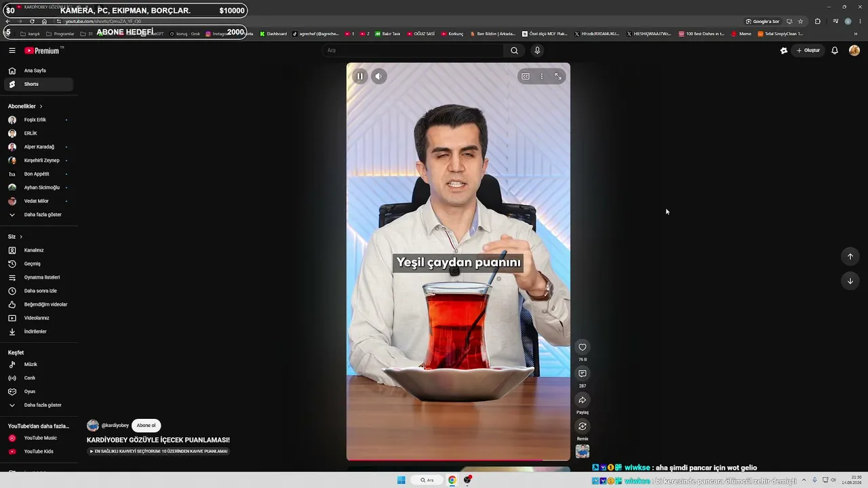868x488 pixels.
Task: Show hidden system tray icons
Action: point(805,481)
